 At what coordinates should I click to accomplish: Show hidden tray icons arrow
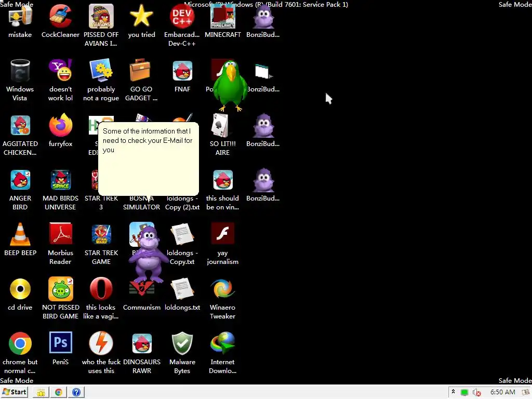453,392
